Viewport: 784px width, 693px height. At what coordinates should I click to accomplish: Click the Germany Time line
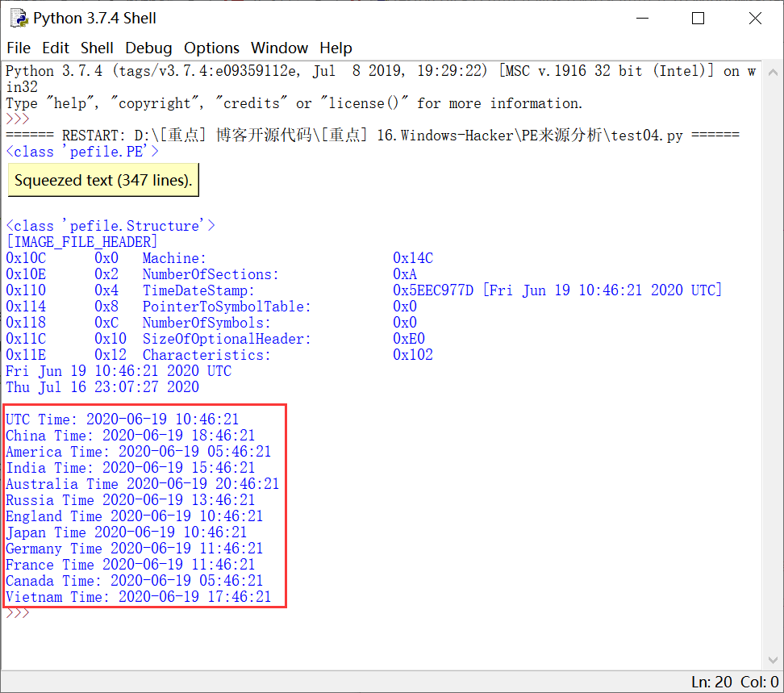[135, 548]
